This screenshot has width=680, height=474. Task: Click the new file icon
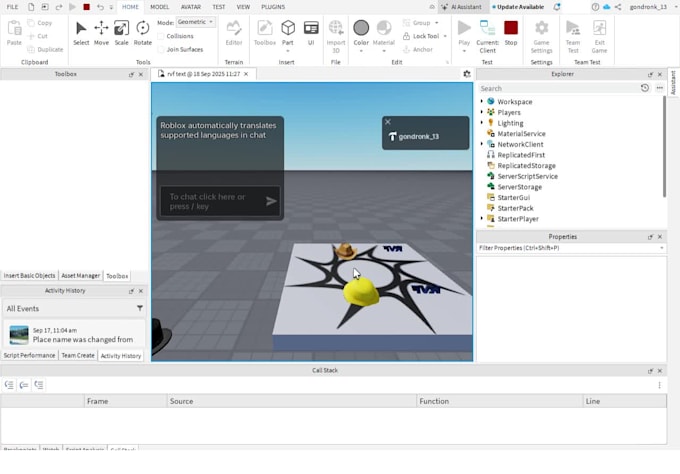[31, 7]
